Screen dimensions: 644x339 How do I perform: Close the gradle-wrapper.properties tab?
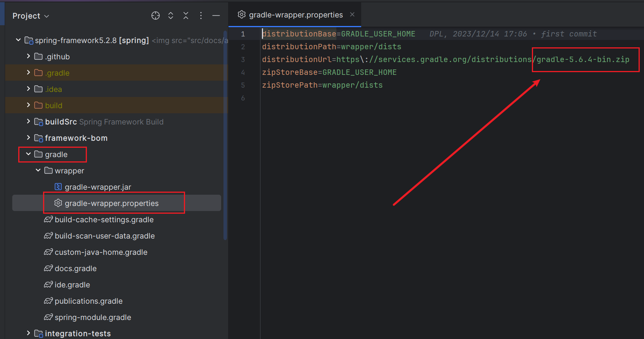(352, 14)
